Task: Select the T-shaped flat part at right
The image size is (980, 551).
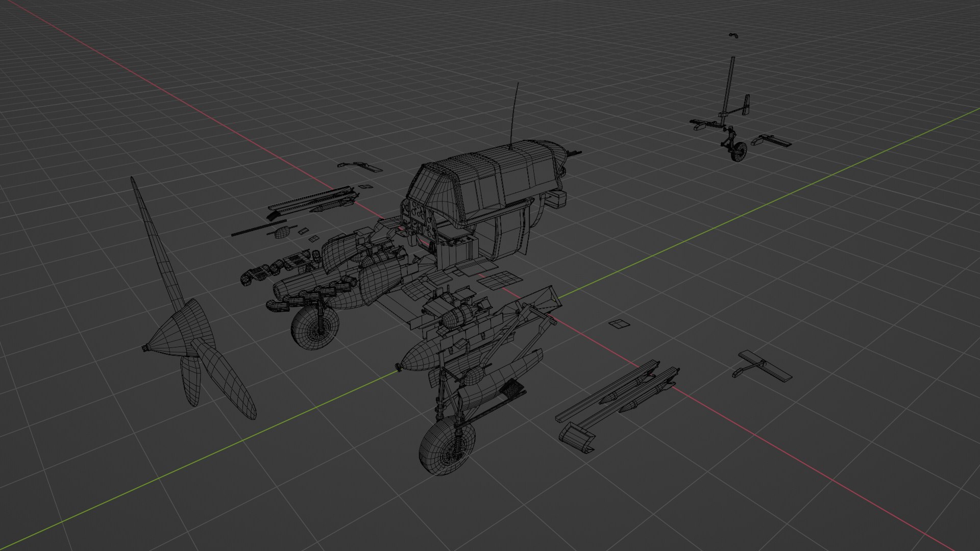Action: point(763,365)
